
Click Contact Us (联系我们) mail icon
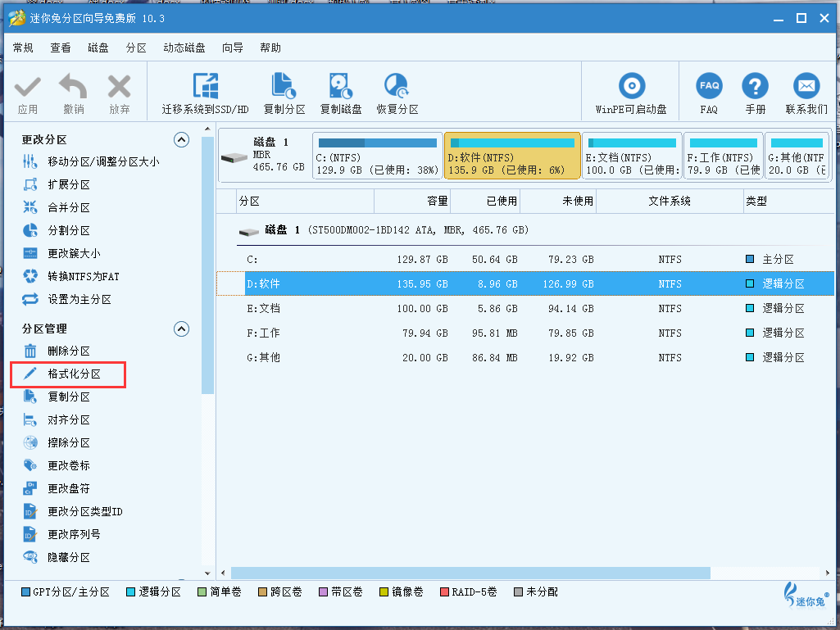pyautogui.click(x=806, y=86)
